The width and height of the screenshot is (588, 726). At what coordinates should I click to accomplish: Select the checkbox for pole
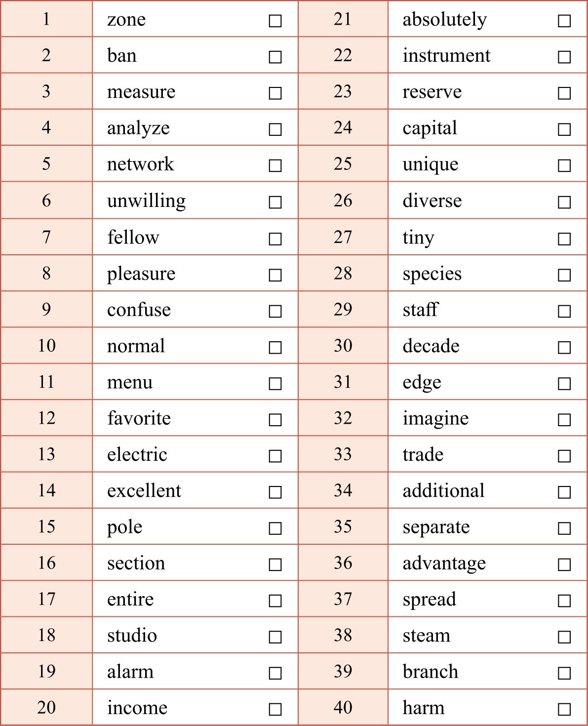275,528
